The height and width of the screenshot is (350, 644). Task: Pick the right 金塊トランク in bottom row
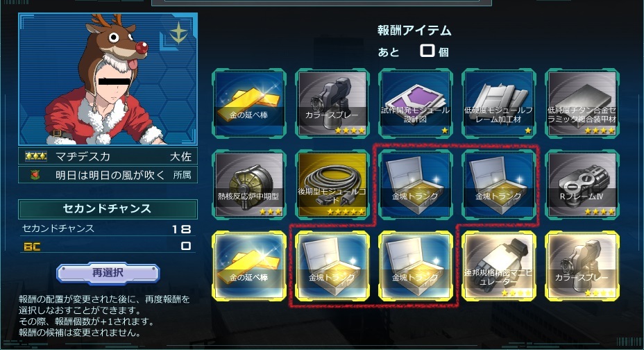pos(415,266)
